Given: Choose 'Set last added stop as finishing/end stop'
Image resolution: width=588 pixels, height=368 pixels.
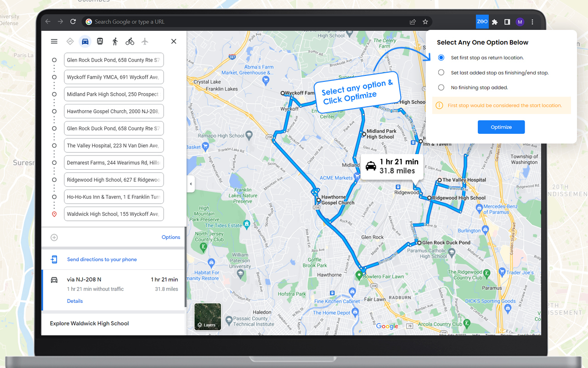Looking at the screenshot, I should pos(441,72).
